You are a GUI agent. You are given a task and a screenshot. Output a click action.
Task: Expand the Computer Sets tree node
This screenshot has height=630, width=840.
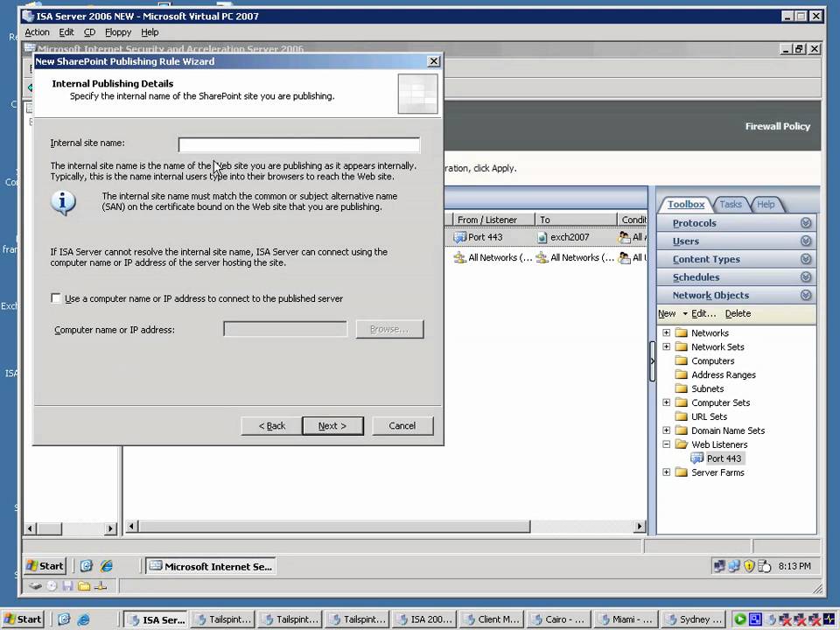pos(667,402)
